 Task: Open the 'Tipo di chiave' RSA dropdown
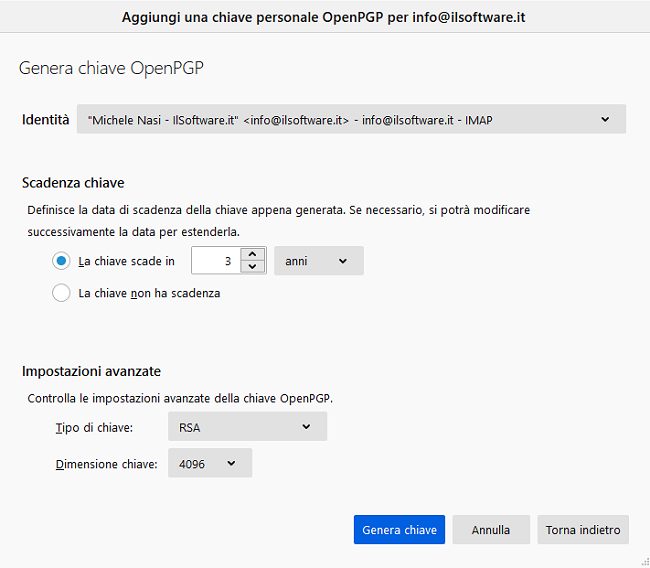point(247,426)
